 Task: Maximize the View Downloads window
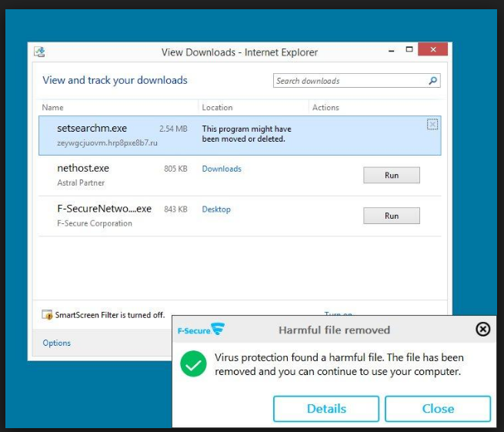click(409, 51)
